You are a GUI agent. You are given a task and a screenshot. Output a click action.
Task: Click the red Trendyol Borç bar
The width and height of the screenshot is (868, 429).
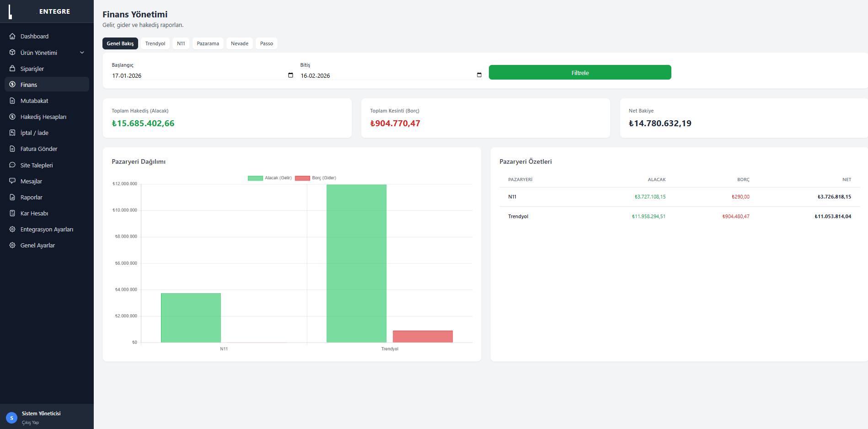tap(423, 336)
